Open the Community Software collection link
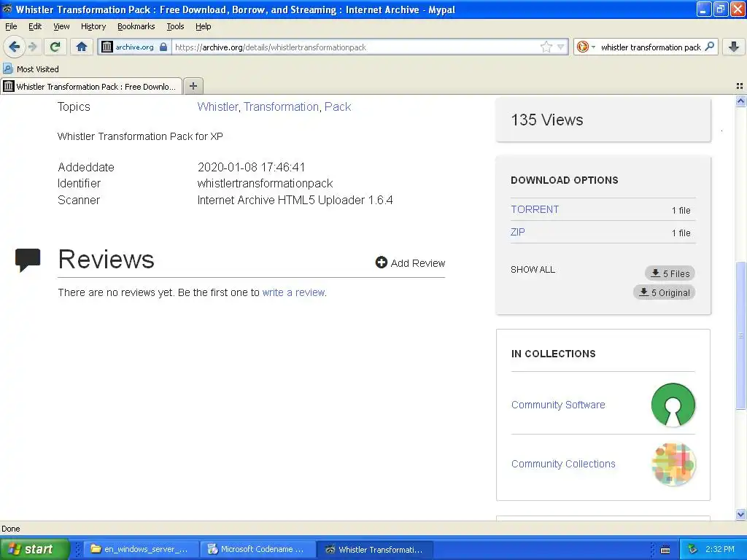Viewport: 747px width, 560px height. pos(558,405)
